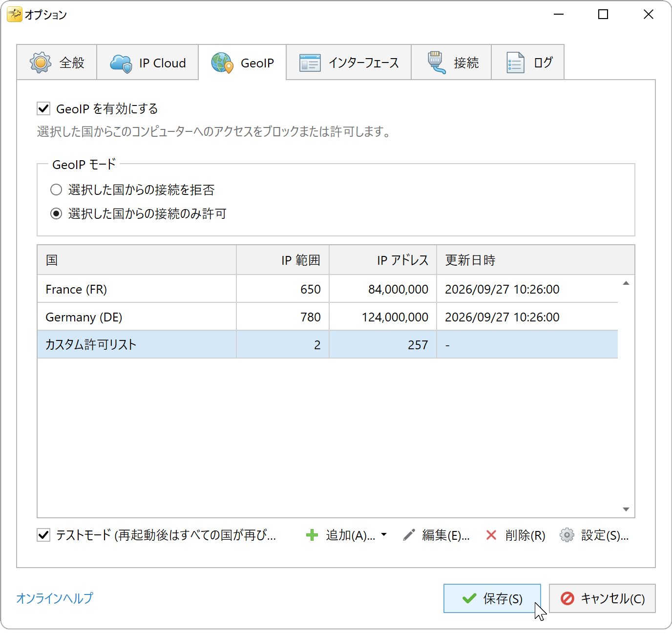Click the scrollbar up arrow in country list
Viewport: 672px width, 636px height.
626,283
